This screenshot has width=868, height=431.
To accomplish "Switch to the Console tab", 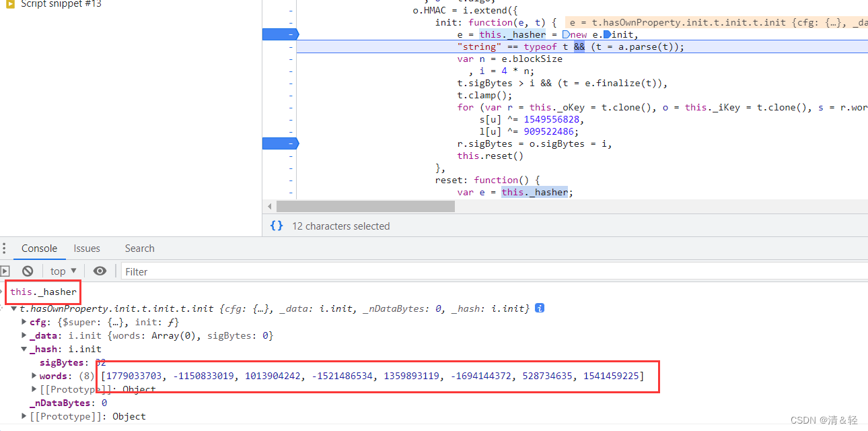I will [39, 248].
